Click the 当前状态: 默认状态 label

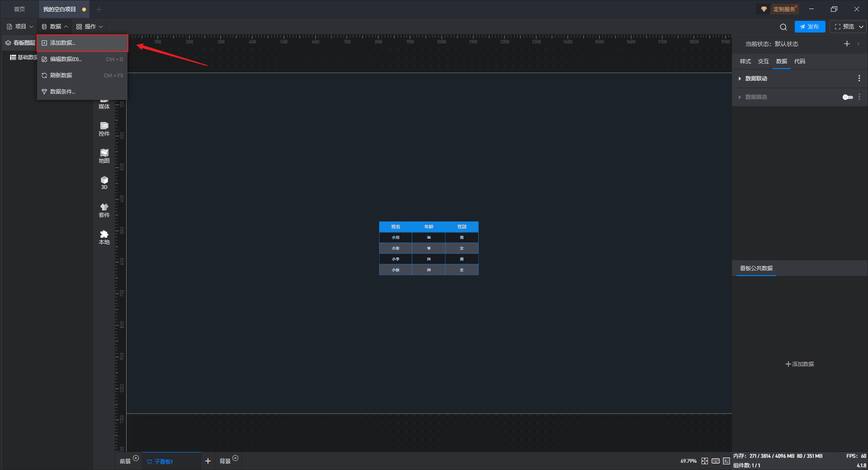[x=772, y=44]
